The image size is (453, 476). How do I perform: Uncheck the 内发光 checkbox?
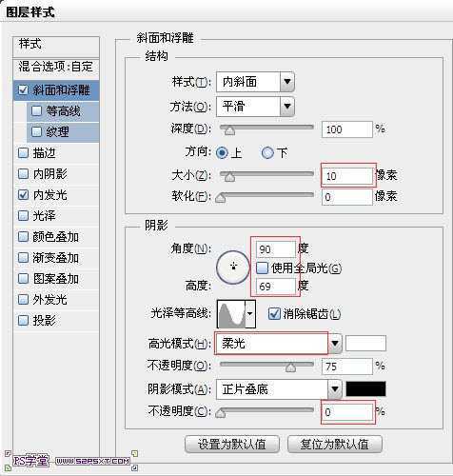(x=23, y=195)
